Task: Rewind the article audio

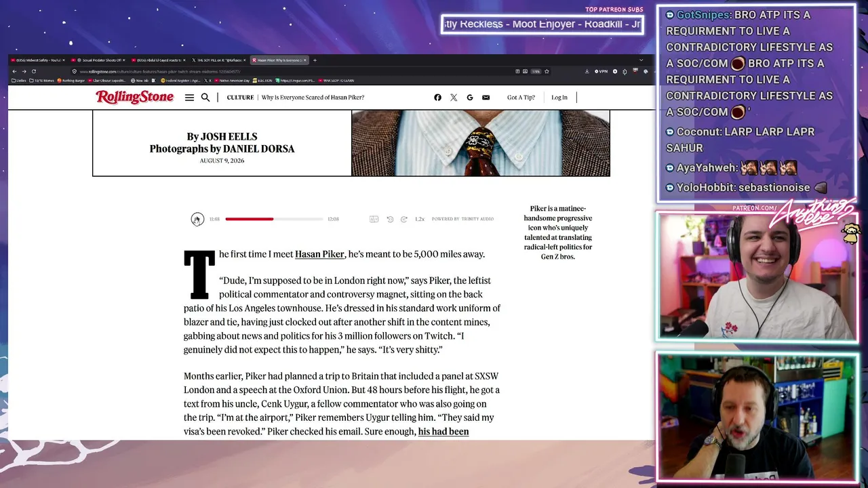Action: (390, 219)
